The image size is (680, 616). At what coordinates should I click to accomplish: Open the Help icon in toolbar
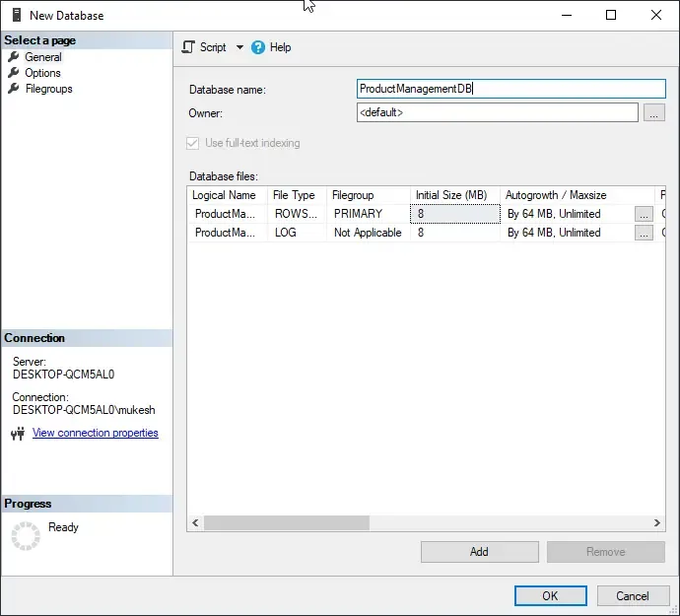coord(258,47)
